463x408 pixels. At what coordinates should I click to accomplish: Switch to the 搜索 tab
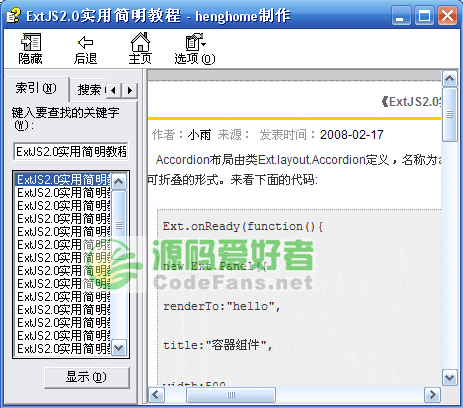point(89,90)
